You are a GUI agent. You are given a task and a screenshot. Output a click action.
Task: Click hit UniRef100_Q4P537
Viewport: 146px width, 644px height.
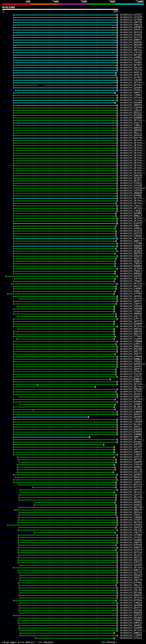pyautogui.click(x=131, y=301)
